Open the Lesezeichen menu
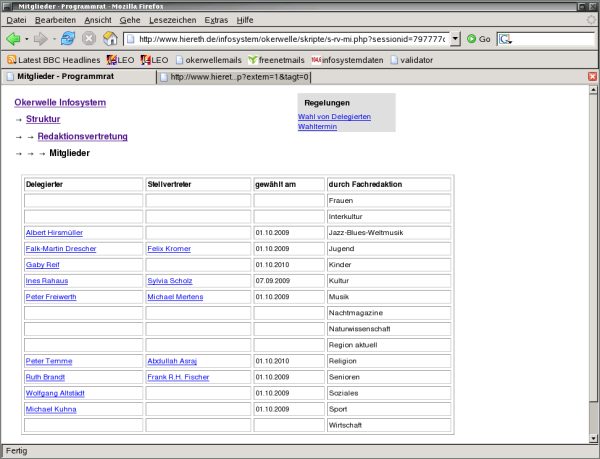The height and width of the screenshot is (459, 600). pos(173,20)
